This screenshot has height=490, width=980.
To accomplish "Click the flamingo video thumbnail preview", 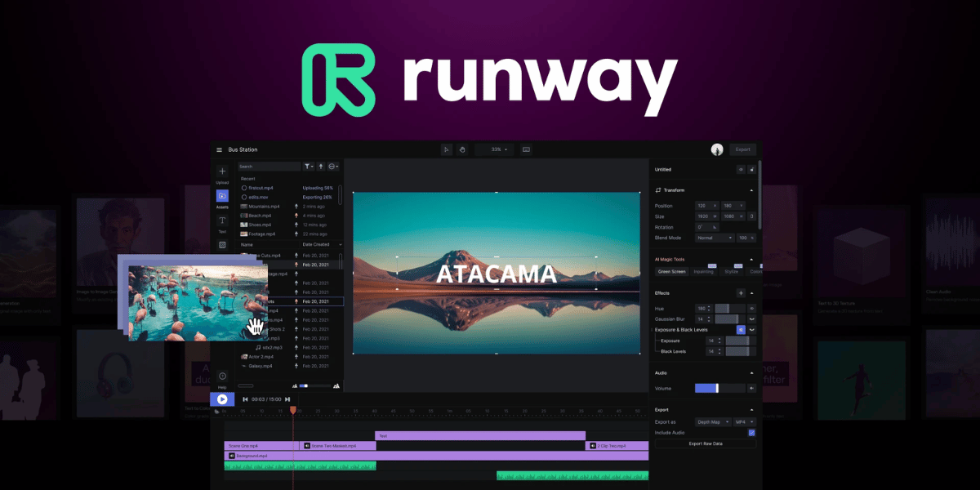I will (x=198, y=302).
